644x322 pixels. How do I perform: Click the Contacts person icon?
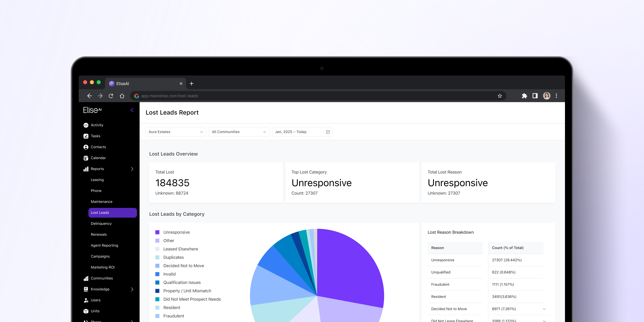[86, 147]
